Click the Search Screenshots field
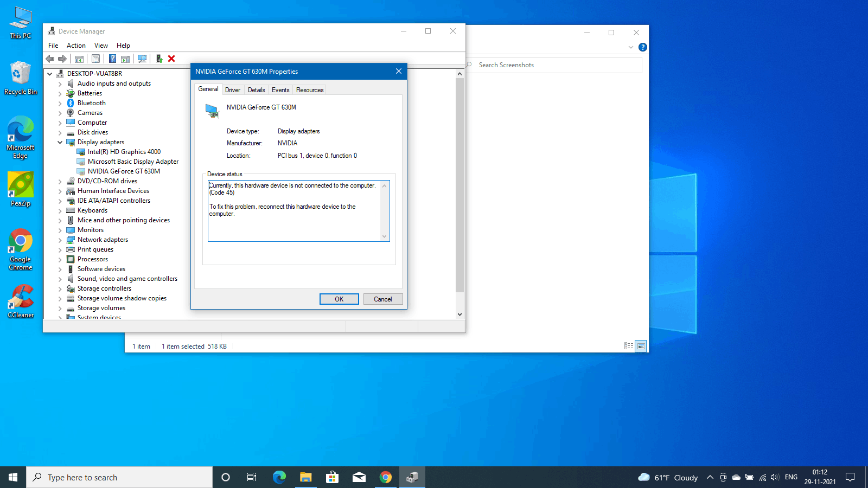 (x=553, y=65)
